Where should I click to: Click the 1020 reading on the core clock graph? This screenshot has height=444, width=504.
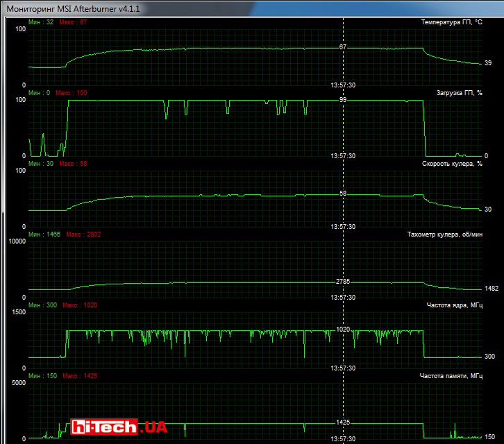click(343, 330)
